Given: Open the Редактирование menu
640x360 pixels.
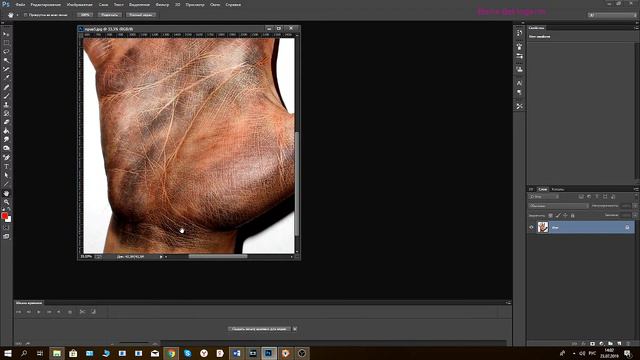Looking at the screenshot, I should coord(45,5).
